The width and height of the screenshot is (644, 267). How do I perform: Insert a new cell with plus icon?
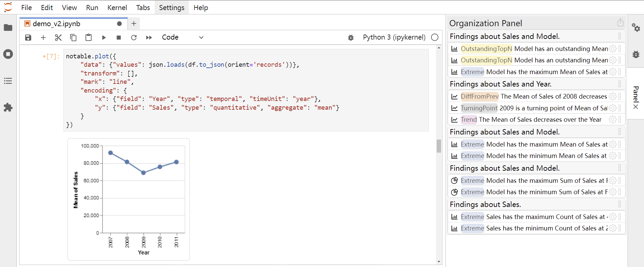43,38
